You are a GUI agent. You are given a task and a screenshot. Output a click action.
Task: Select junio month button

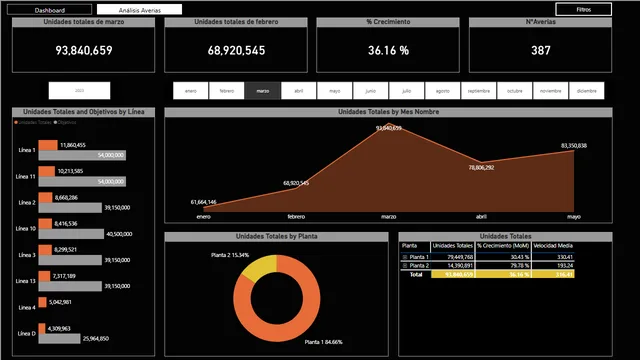[371, 91]
